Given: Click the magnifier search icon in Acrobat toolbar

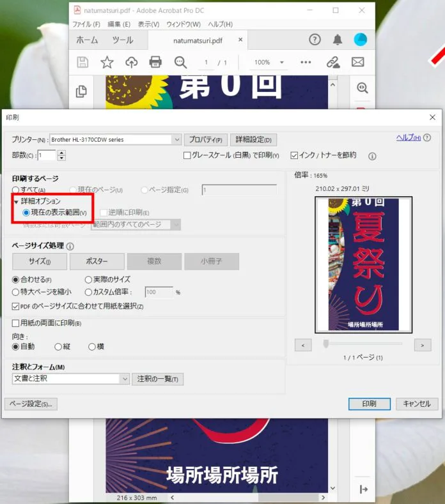Looking at the screenshot, I should click(x=180, y=62).
